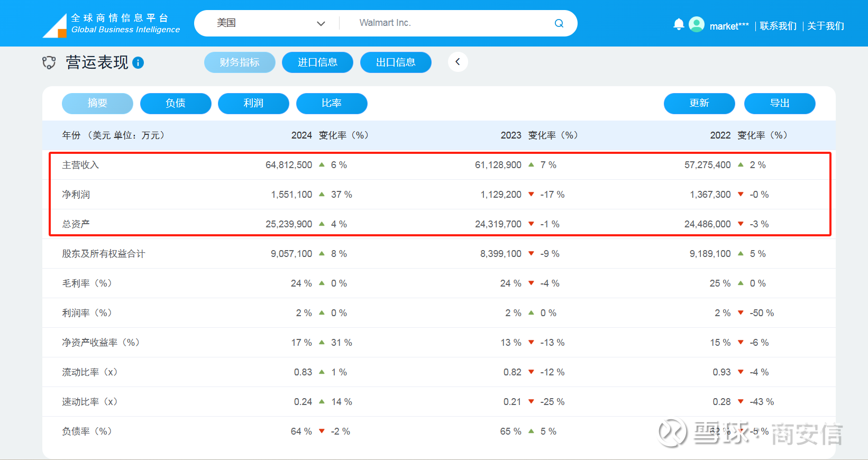Open the 出口信息 tab

[396, 62]
